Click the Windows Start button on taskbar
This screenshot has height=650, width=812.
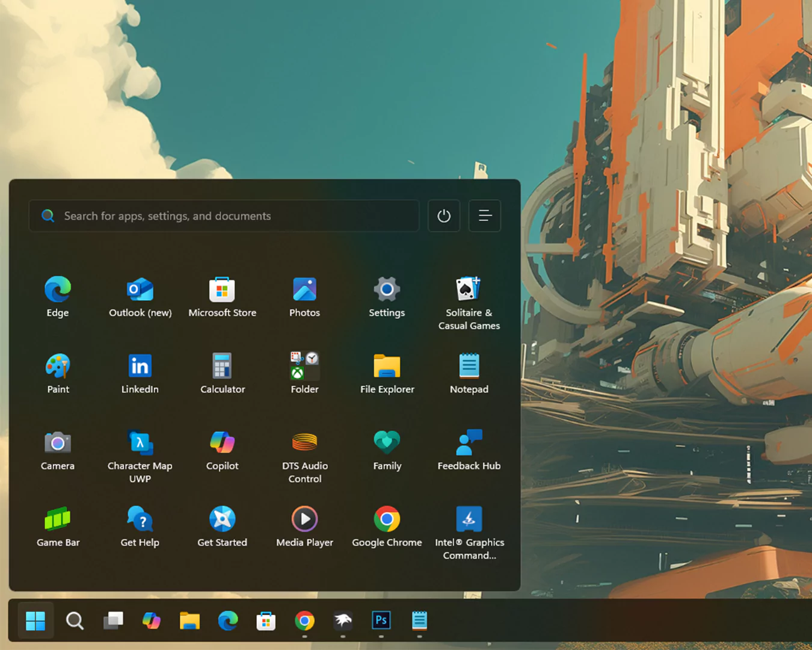tap(35, 621)
